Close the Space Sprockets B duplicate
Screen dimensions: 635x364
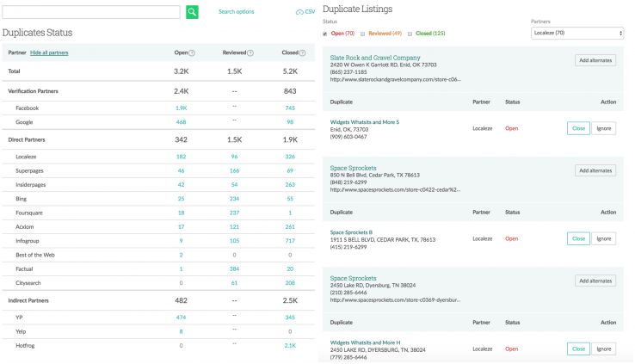pyautogui.click(x=578, y=238)
